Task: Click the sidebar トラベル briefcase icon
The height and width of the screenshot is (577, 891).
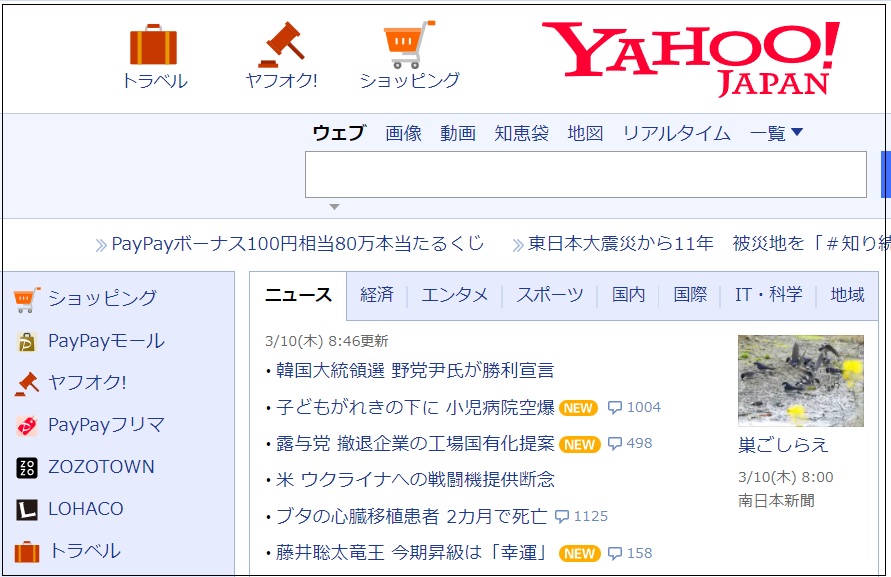Action: [x=27, y=551]
